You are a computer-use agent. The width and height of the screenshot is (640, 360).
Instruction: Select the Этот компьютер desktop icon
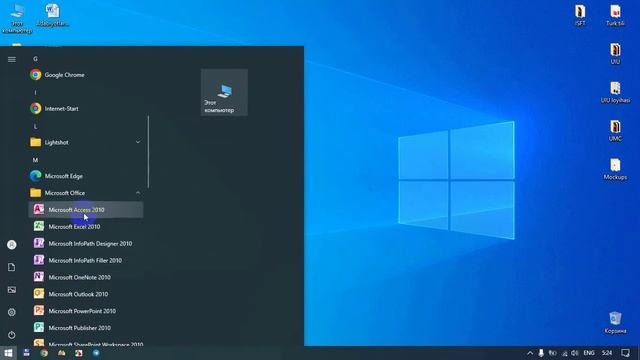click(17, 18)
